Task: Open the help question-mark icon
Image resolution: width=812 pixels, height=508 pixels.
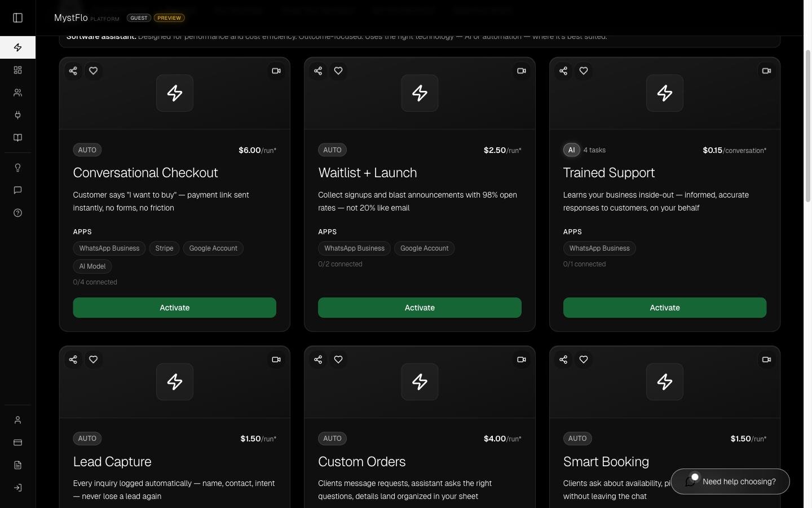Action: coord(17,213)
